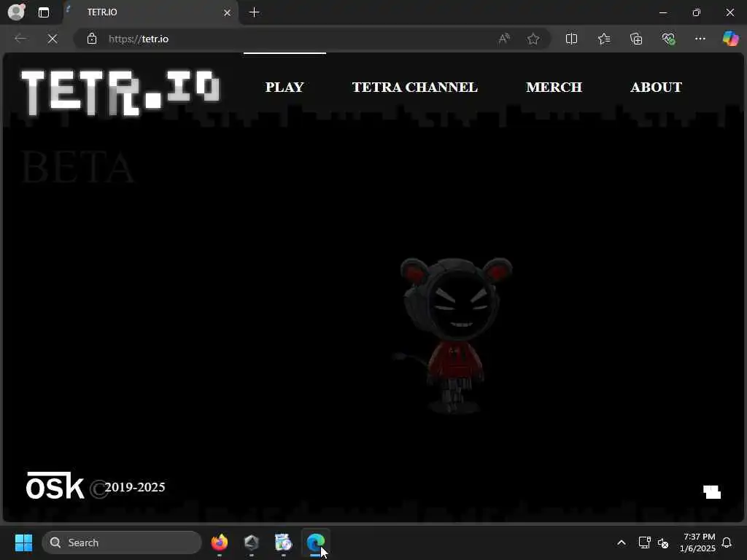Open Browser essentials heart icon

tap(668, 39)
